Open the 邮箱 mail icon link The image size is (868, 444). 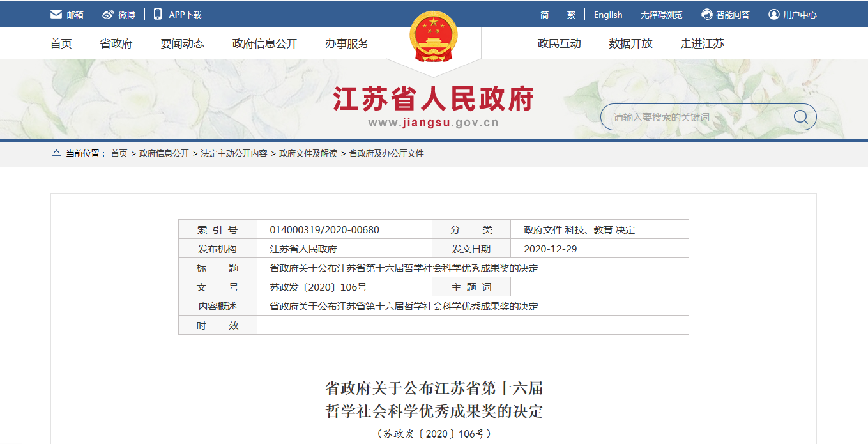[x=56, y=14]
